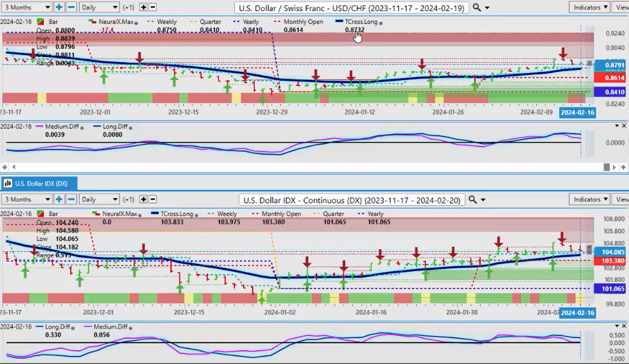
Task: Click Long.Diff info dot under USD/CHF chart
Action: (131, 128)
